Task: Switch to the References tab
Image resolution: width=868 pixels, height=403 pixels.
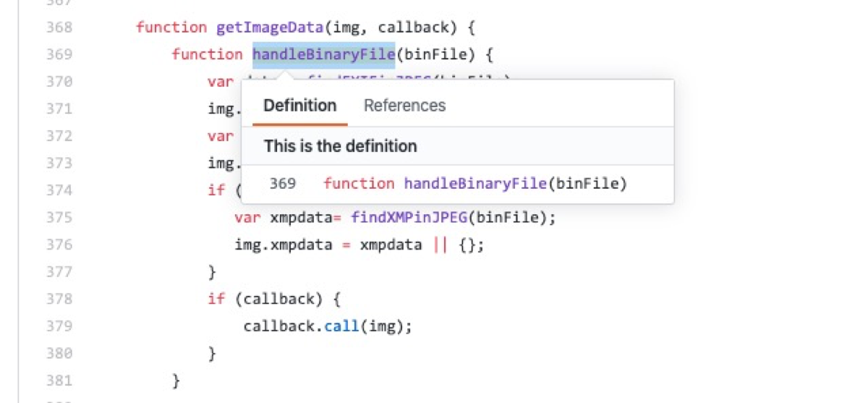Action: [x=404, y=106]
